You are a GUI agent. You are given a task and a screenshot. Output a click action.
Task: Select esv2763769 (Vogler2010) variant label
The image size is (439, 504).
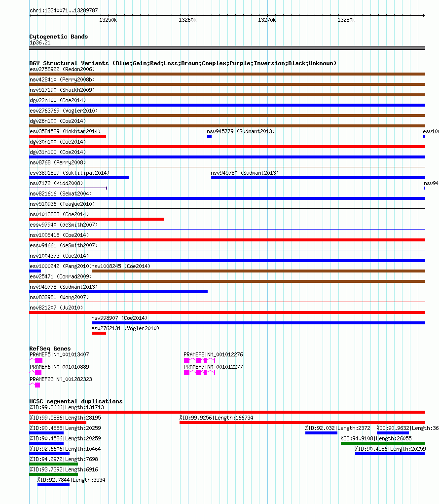(x=64, y=111)
